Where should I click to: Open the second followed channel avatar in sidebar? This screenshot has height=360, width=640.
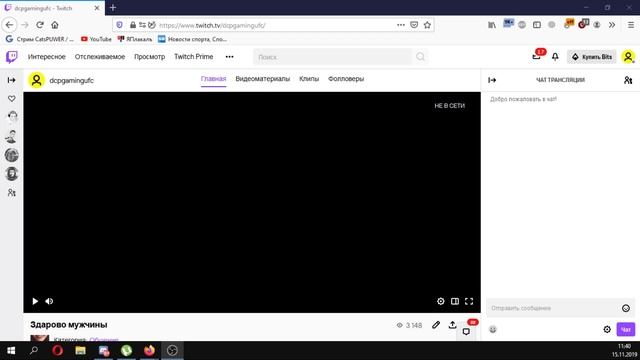pyautogui.click(x=11, y=136)
